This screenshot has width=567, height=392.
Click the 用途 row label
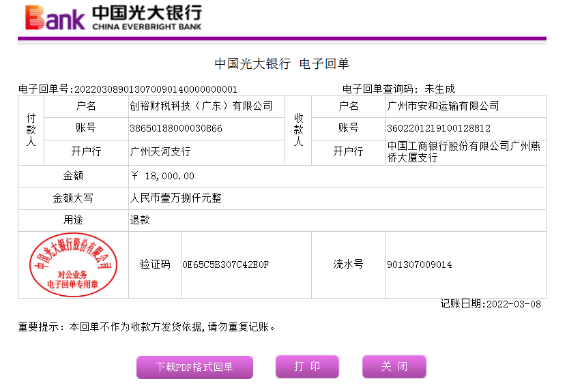(73, 220)
